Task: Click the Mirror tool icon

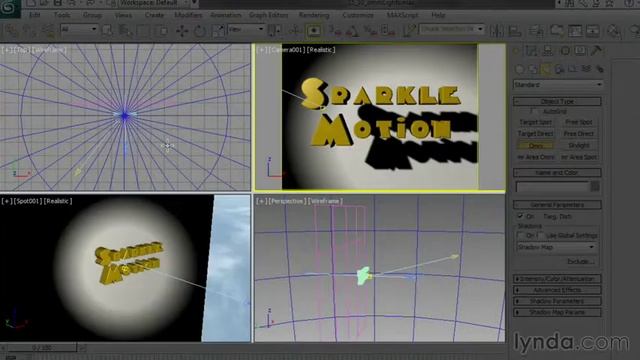Action: click(497, 31)
